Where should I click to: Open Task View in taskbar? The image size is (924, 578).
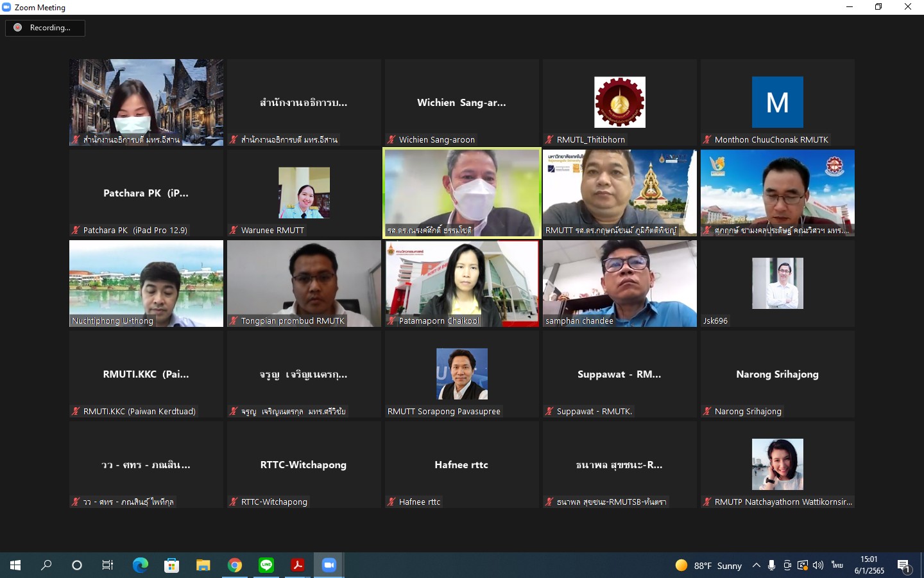(x=108, y=565)
